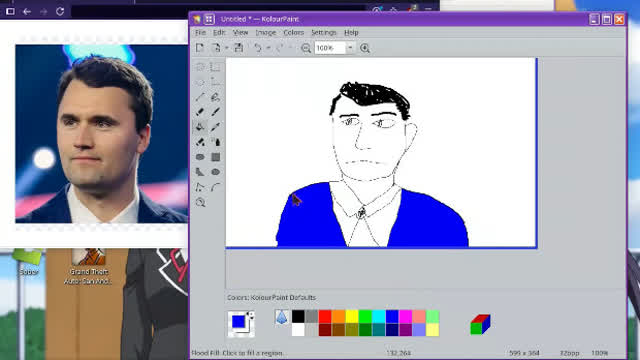The width and height of the screenshot is (640, 360).
Task: Pick the white color swatch
Action: [x=298, y=330]
